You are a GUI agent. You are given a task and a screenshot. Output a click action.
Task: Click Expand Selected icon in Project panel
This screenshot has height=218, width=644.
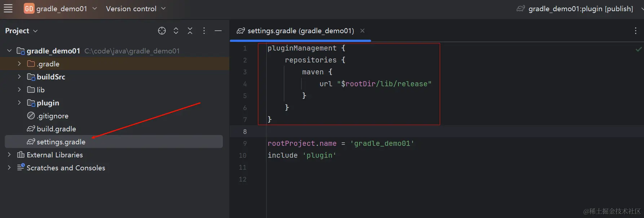tap(176, 31)
